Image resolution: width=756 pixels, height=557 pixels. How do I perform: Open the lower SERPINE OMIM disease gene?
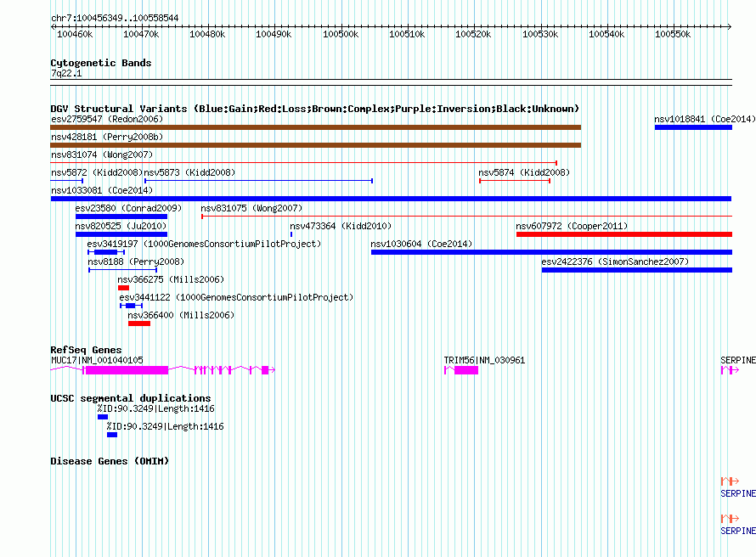pyautogui.click(x=730, y=519)
